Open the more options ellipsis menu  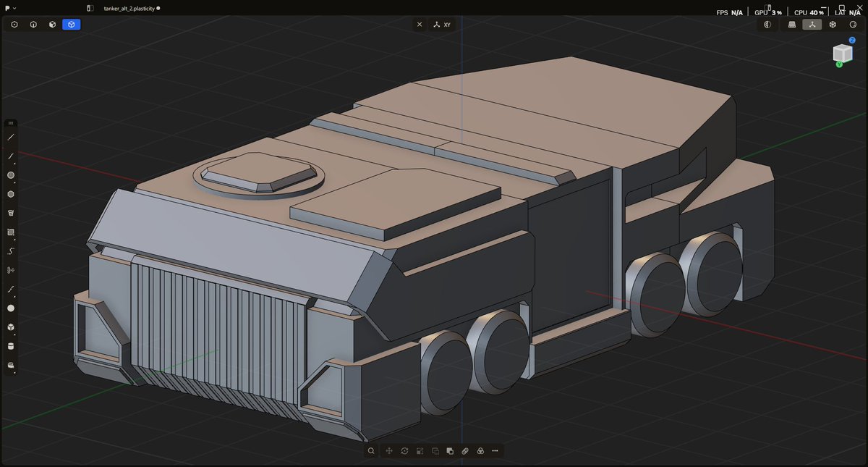[x=495, y=450]
